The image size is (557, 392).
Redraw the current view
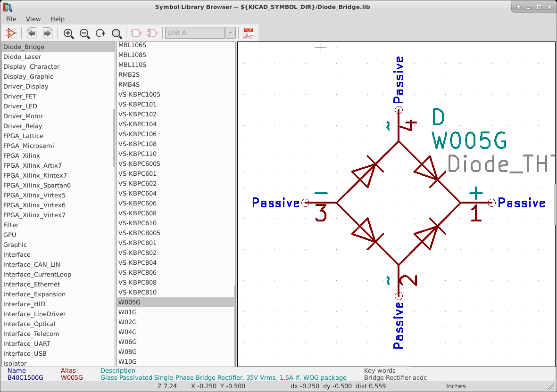tap(100, 33)
